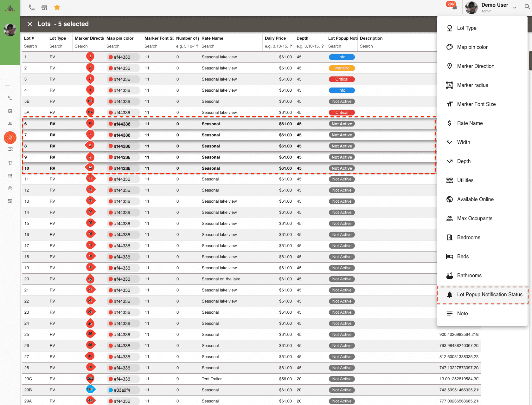
Task: Click the red marker icon for lot 20
Action: pyautogui.click(x=90, y=279)
